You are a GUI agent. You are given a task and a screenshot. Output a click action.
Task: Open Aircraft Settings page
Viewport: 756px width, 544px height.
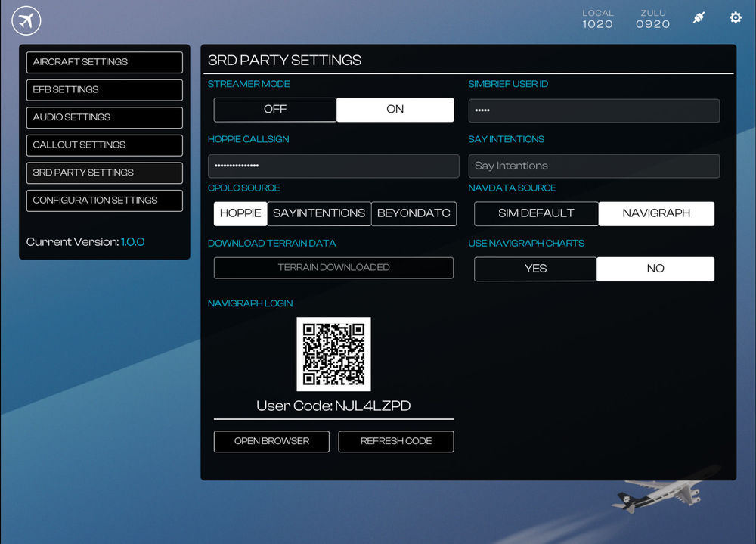[x=104, y=62]
